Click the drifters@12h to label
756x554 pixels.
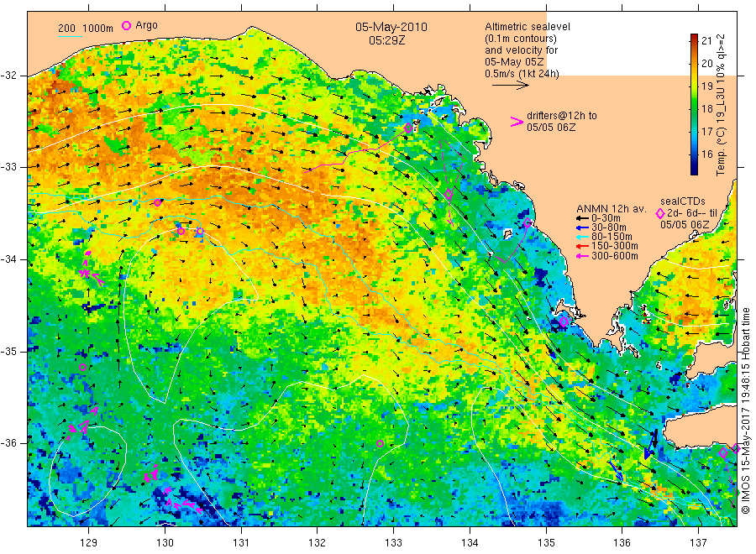562,116
